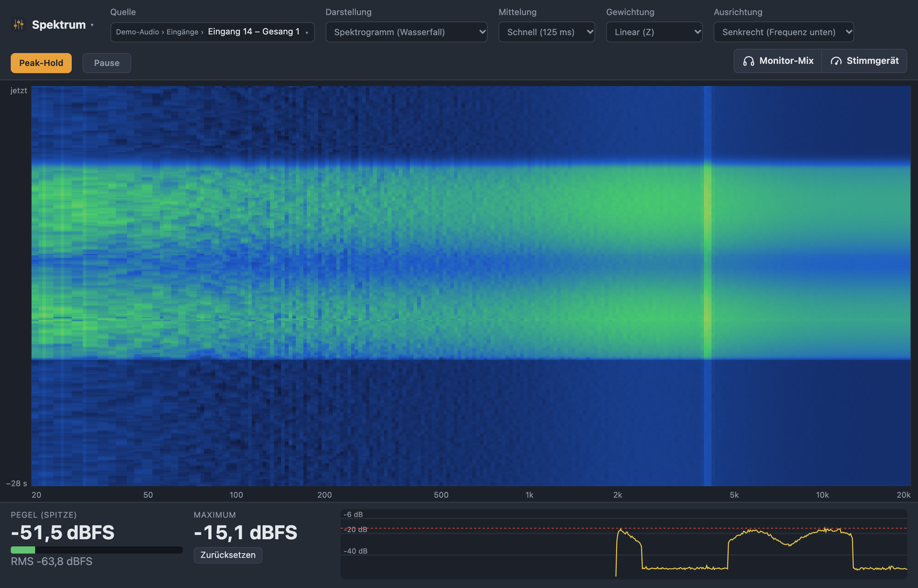Click the yellow level history graph

click(624, 544)
